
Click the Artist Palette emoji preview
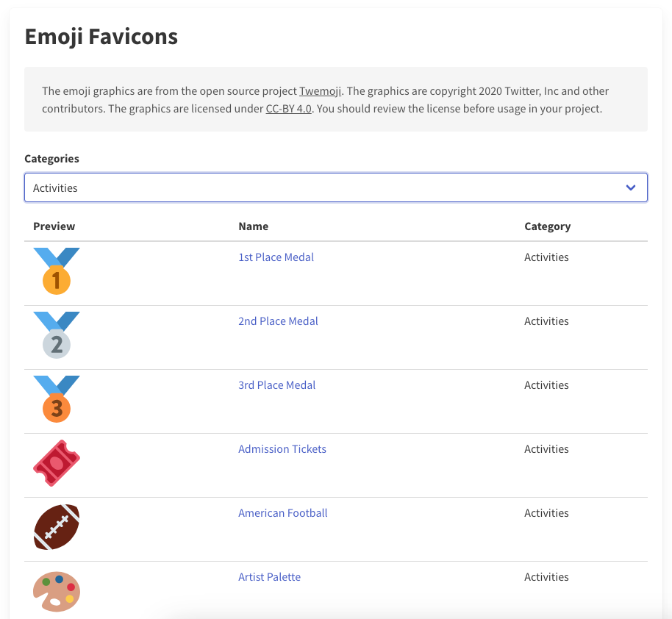pos(57,591)
